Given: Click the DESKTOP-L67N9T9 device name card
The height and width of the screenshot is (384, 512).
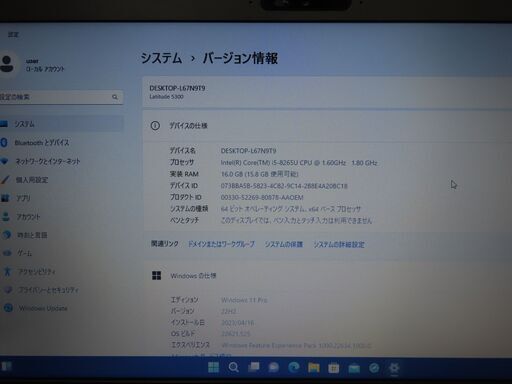Looking at the screenshot, I should pos(327,92).
